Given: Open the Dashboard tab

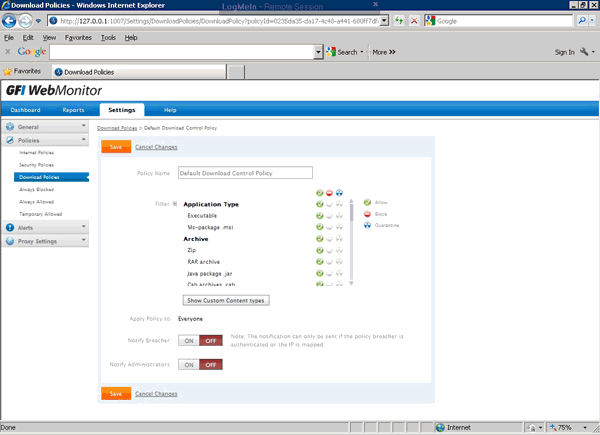Looking at the screenshot, I should (25, 110).
